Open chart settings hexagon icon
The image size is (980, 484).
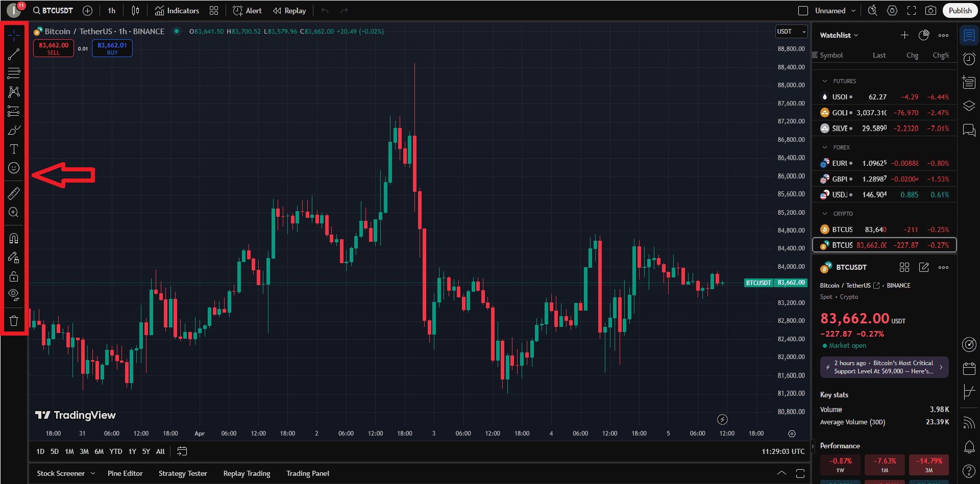pyautogui.click(x=892, y=11)
